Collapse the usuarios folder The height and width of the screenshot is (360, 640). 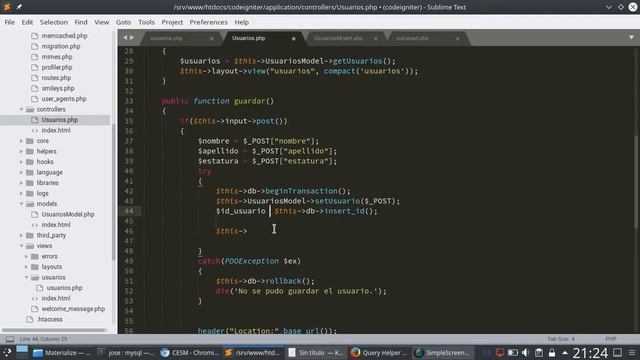[x=27, y=277]
